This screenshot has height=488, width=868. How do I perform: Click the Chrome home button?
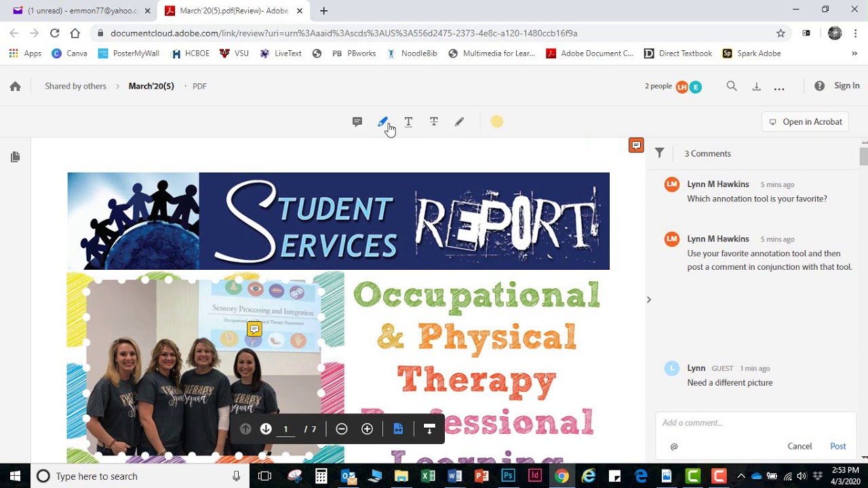[75, 33]
